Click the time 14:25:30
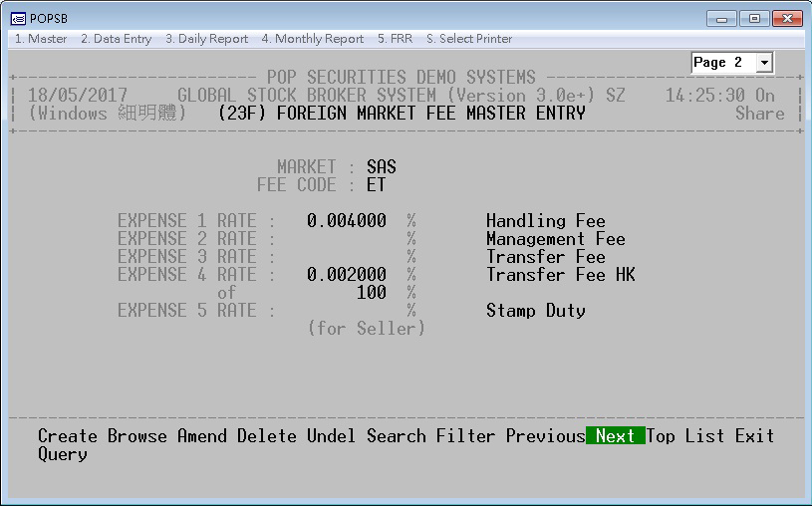The height and width of the screenshot is (506, 812). pos(704,96)
